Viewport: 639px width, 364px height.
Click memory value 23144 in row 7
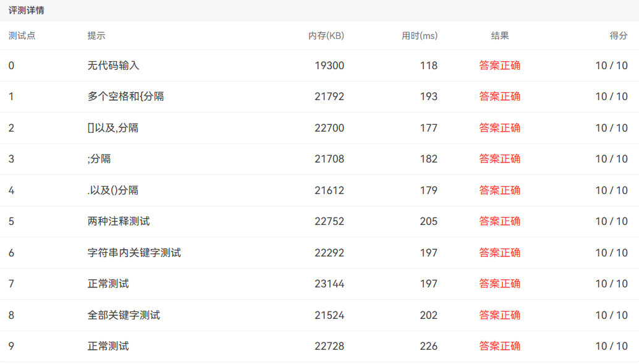point(329,284)
